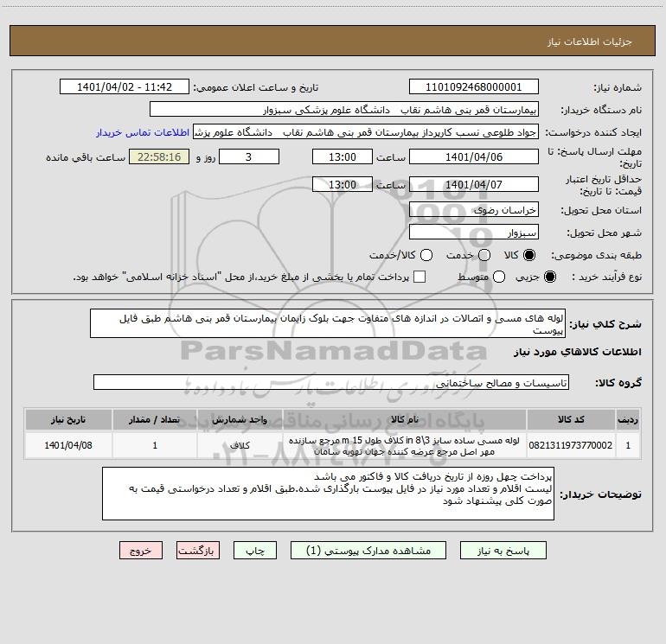This screenshot has width=666, height=644.
Task: Click the buyer notes text area
Action: [328, 494]
